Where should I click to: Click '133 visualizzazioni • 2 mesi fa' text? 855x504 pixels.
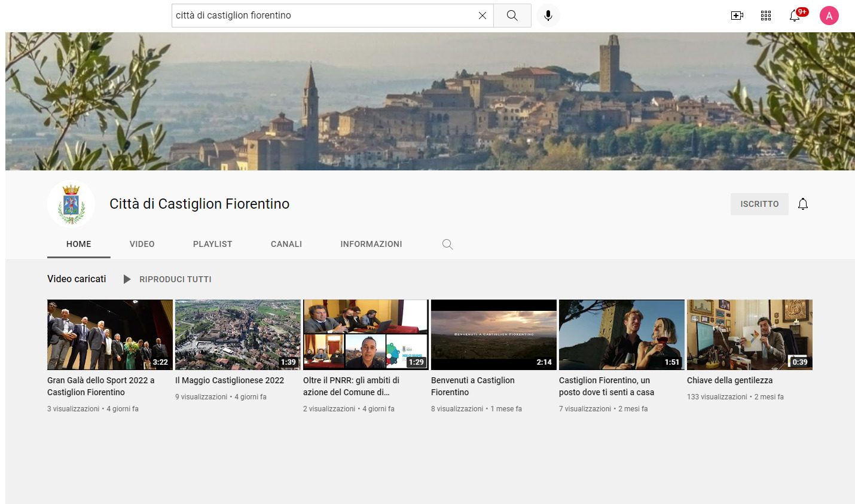pyautogui.click(x=735, y=397)
